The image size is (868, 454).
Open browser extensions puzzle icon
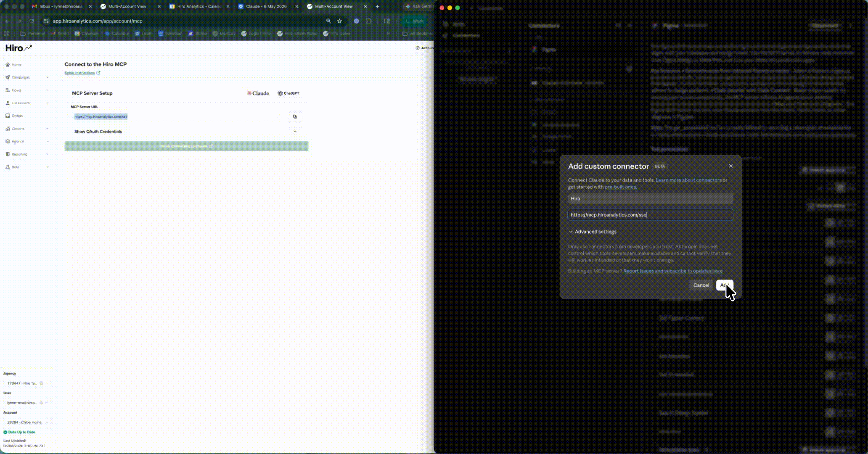coord(369,21)
